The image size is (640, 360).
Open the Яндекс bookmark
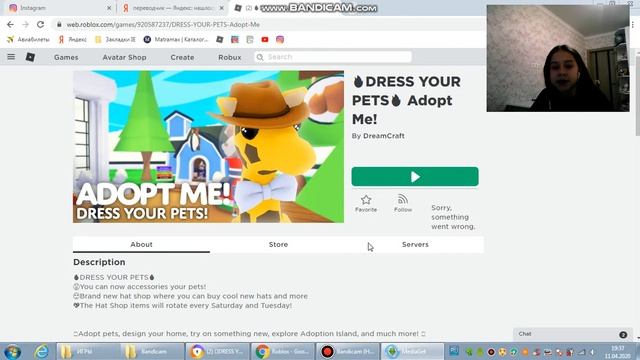[x=72, y=40]
